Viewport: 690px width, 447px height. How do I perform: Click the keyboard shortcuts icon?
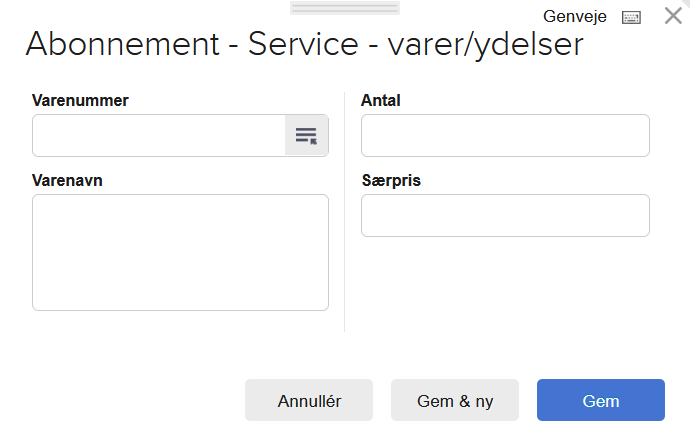click(631, 18)
